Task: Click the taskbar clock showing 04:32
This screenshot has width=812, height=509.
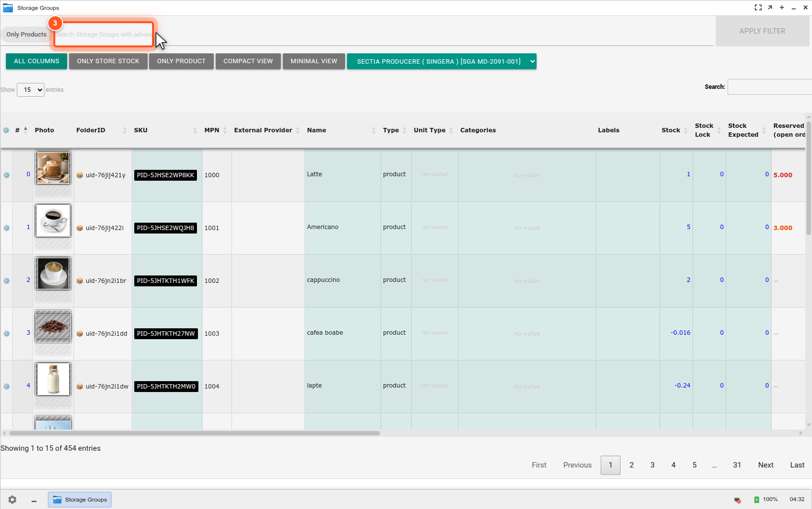Action: pos(797,500)
